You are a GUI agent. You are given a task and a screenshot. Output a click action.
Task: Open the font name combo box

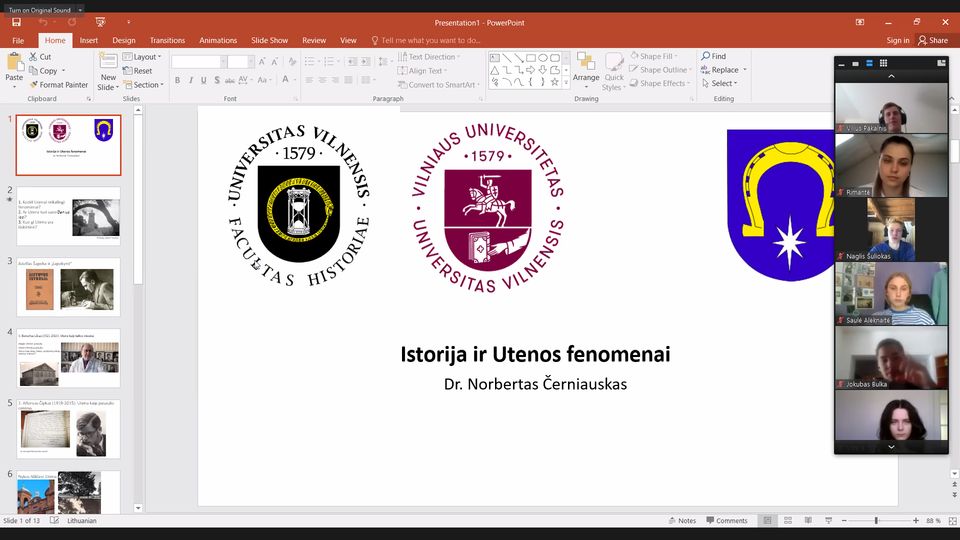(x=199, y=62)
